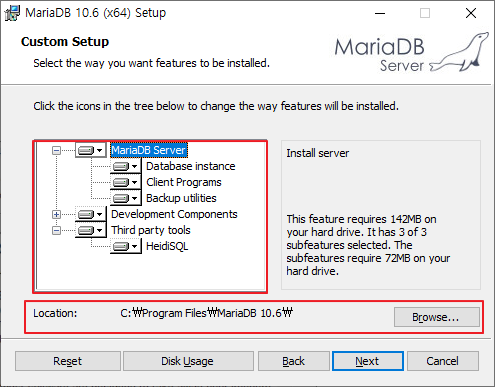
Task: Close the MariaDB Setup window
Action: pyautogui.click(x=471, y=13)
